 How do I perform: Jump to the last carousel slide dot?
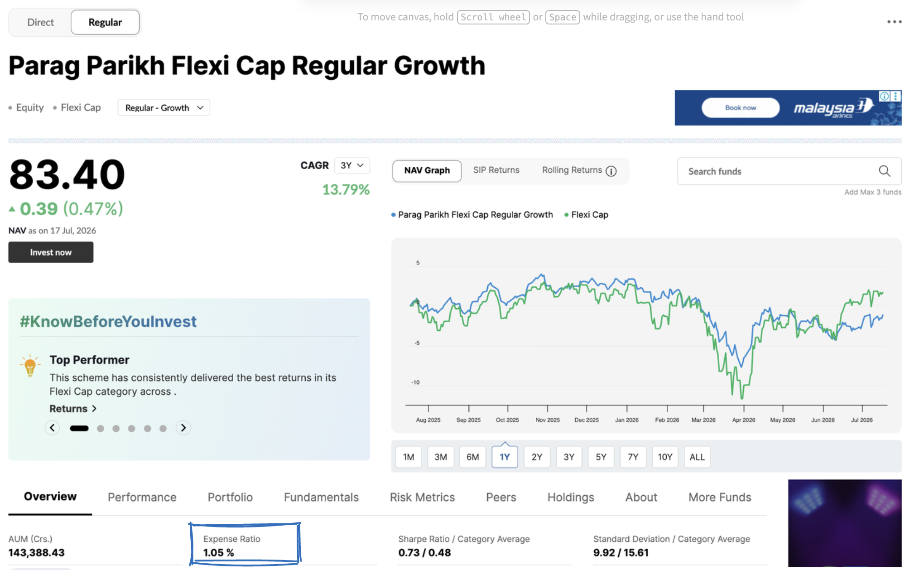(163, 428)
